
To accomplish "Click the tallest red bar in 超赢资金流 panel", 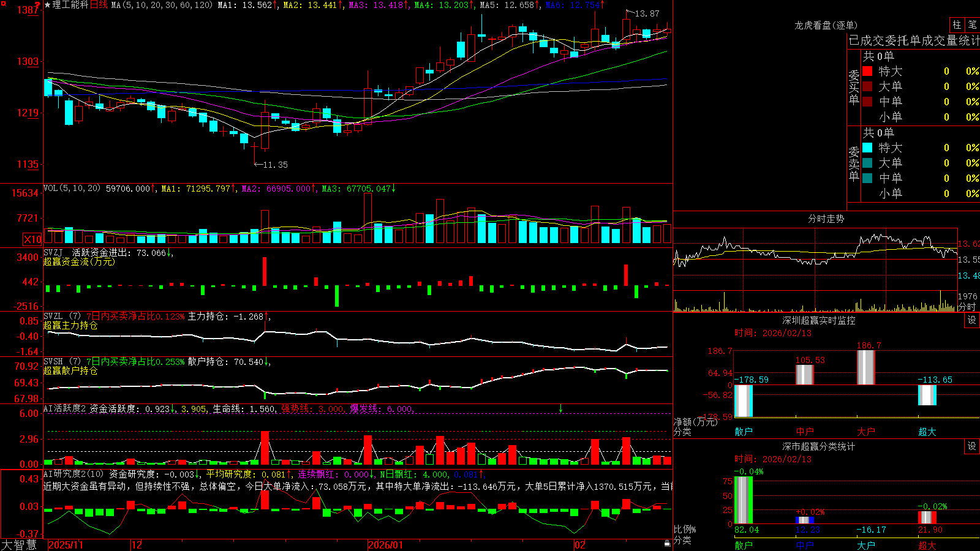I will 265,271.
